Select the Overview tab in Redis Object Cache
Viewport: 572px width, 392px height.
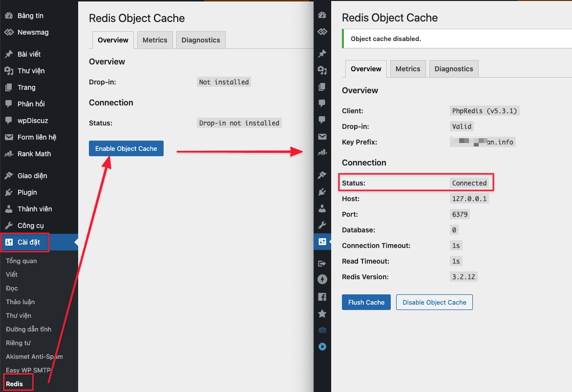point(113,40)
